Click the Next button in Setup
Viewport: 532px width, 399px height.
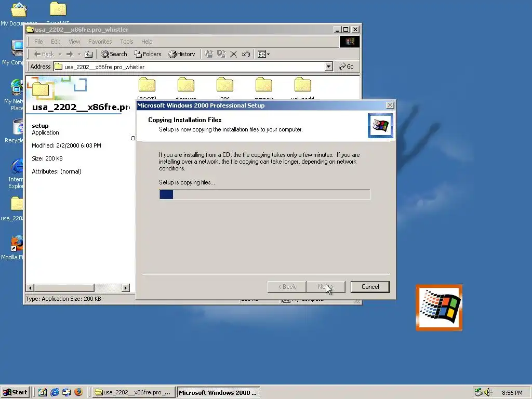point(326,287)
